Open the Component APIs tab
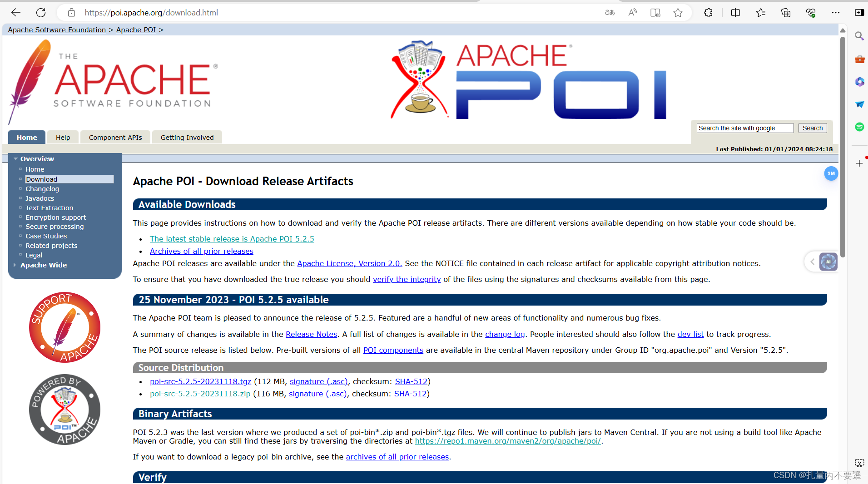 [115, 138]
